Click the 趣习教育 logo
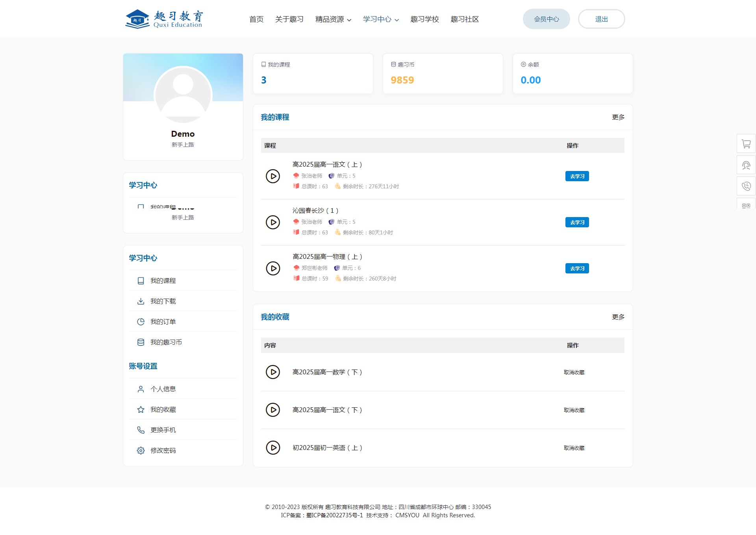 coord(164,19)
